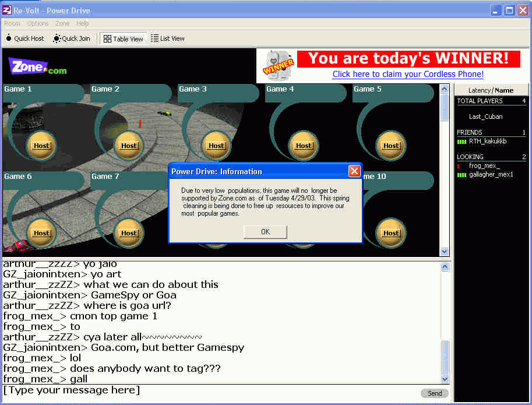
Task: Click OK in Information dialog
Action: coord(265,232)
